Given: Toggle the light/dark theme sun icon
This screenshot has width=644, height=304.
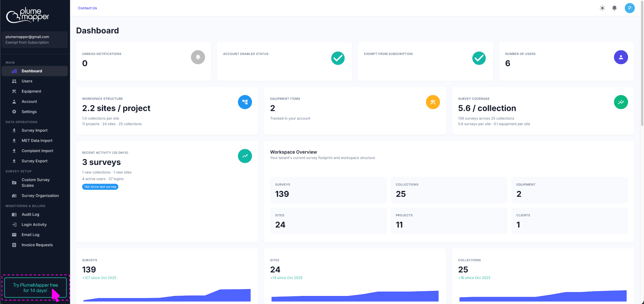Looking at the screenshot, I should click(x=602, y=8).
